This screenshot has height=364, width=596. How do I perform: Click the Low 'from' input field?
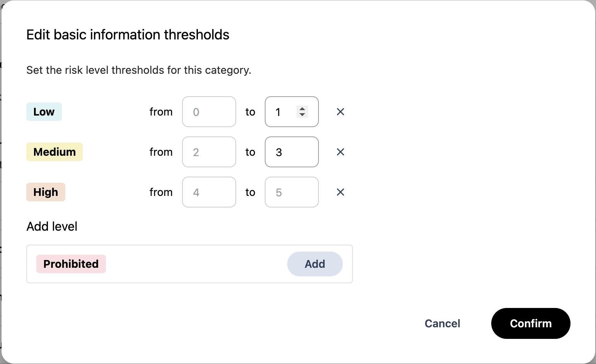coord(209,112)
